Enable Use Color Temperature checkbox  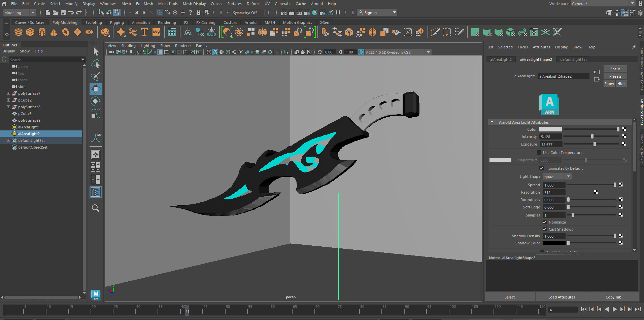tap(539, 153)
